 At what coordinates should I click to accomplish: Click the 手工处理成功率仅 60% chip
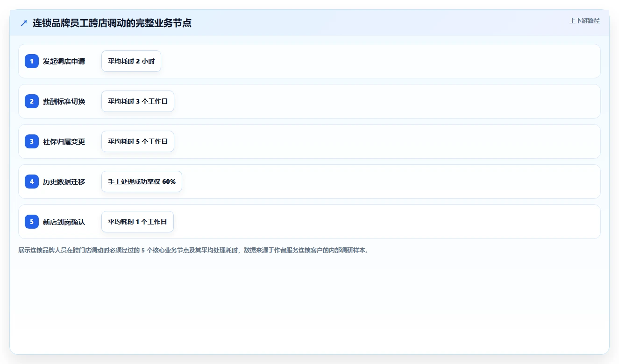tap(142, 182)
